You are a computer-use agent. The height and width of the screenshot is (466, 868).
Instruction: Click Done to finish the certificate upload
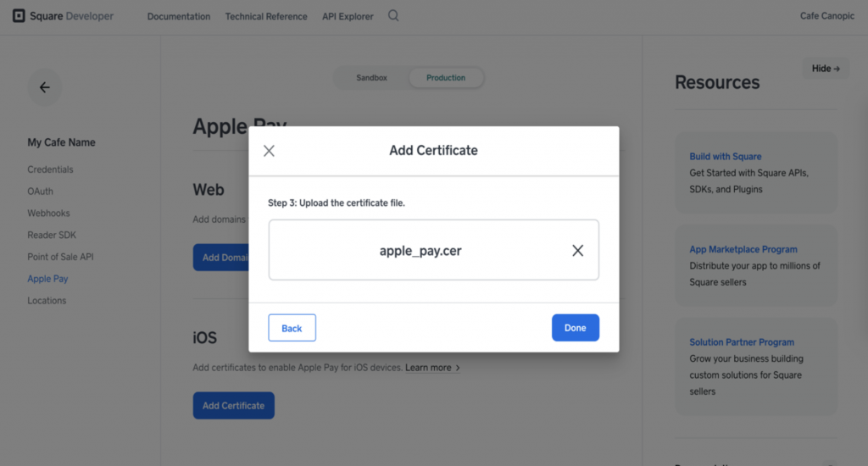[x=576, y=328]
